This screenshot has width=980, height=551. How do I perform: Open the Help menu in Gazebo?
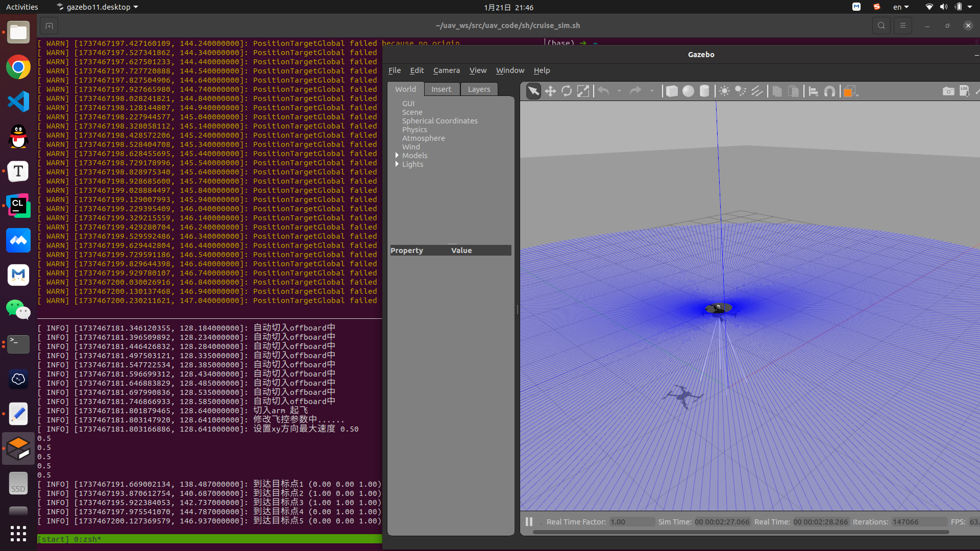(x=542, y=70)
